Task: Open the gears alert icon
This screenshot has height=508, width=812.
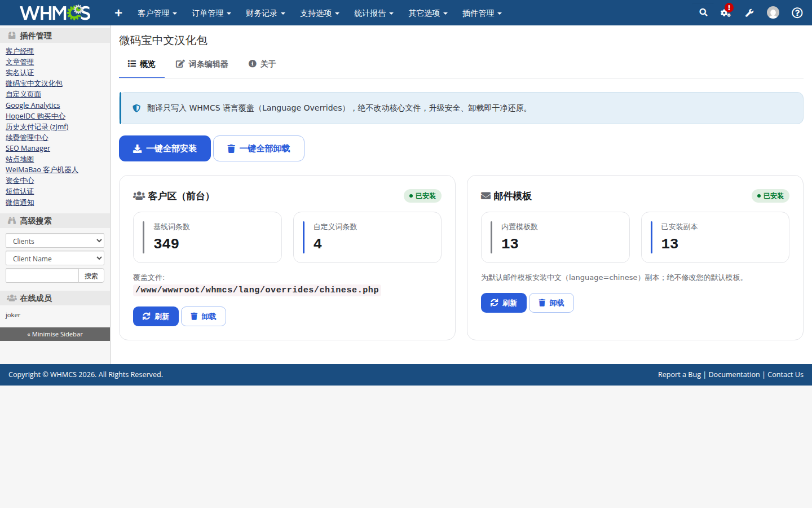Action: click(726, 12)
